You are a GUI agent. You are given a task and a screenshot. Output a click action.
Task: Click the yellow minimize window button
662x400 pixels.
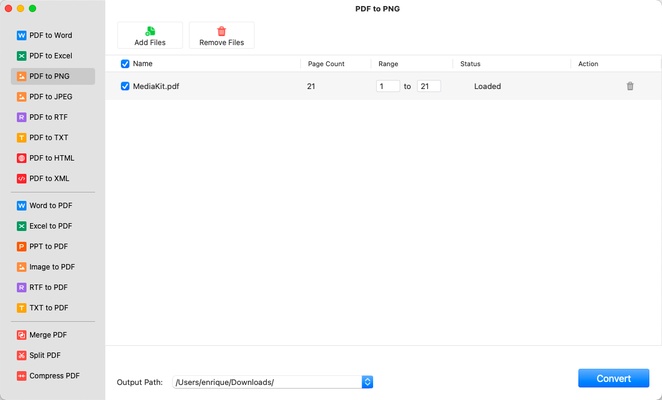(20, 8)
